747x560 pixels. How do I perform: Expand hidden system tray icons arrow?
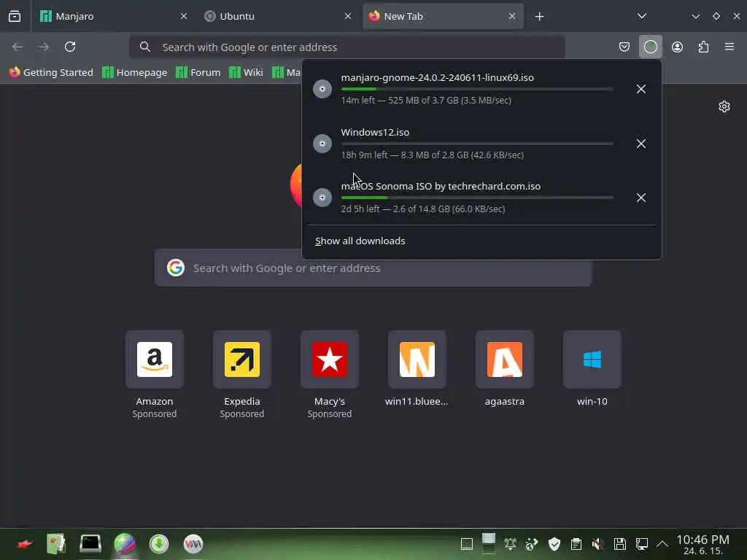pyautogui.click(x=662, y=544)
